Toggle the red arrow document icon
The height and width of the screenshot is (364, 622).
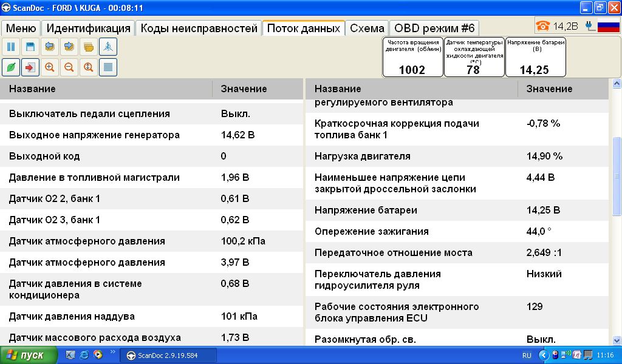[30, 67]
